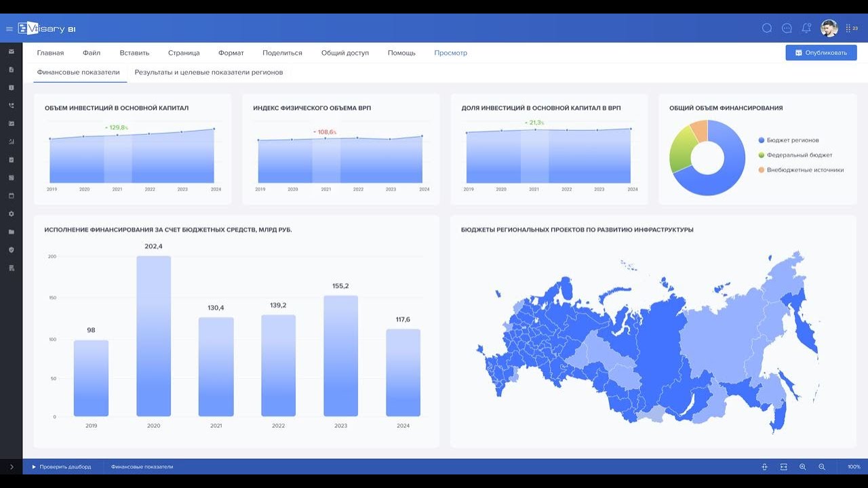Image resolution: width=868 pixels, height=488 pixels.
Task: Click the 2021 bar labeled 130,4
Action: click(216, 367)
